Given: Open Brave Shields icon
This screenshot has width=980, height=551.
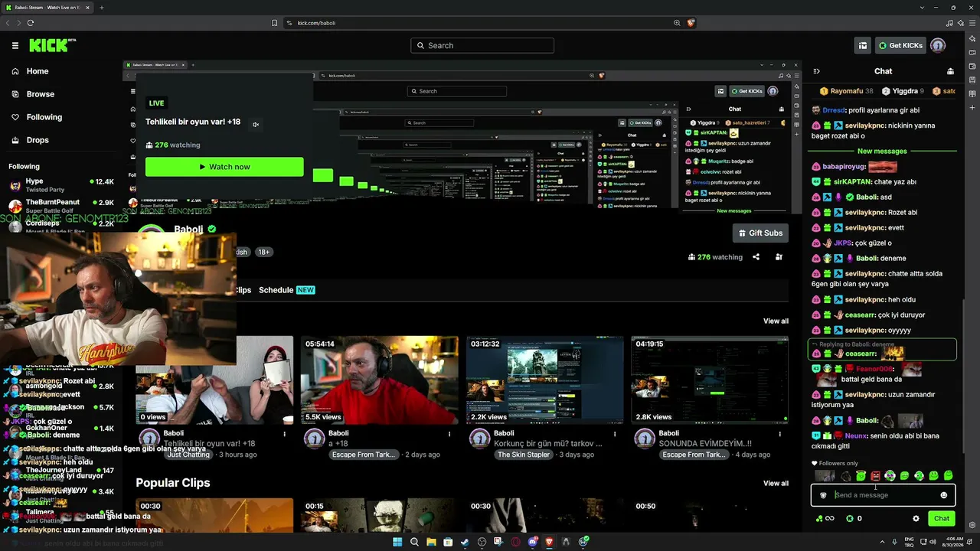Looking at the screenshot, I should (x=690, y=23).
